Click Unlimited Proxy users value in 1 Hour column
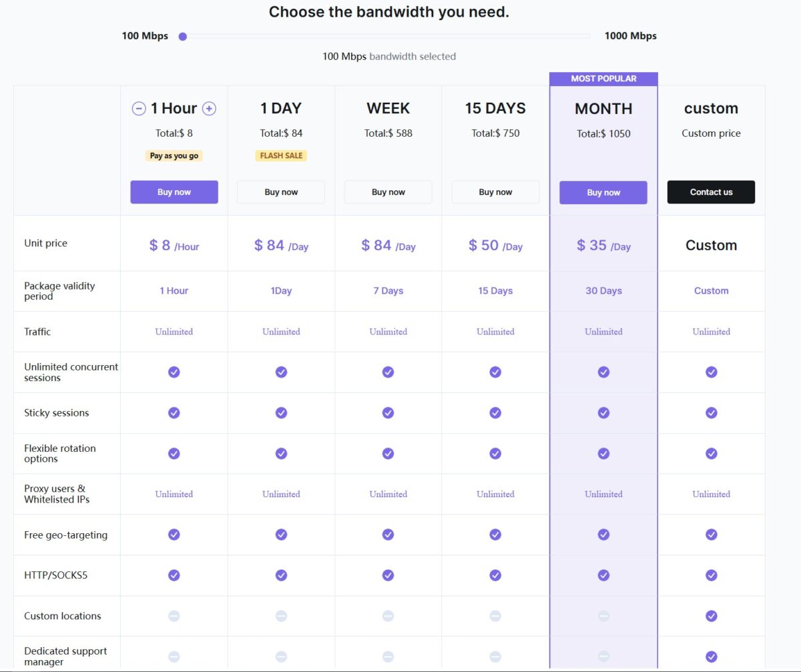This screenshot has width=801, height=672. coord(174,494)
